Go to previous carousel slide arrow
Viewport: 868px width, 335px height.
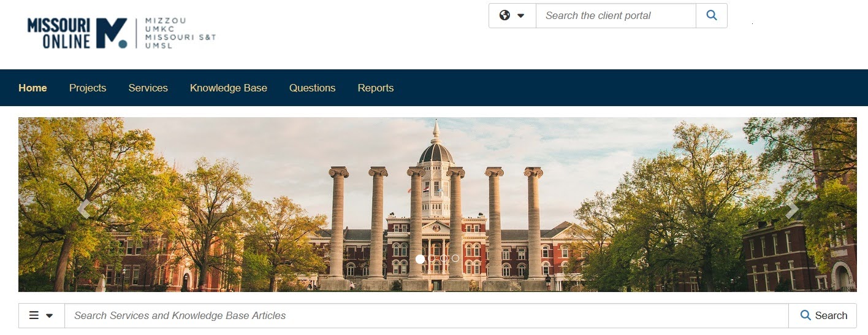84,209
